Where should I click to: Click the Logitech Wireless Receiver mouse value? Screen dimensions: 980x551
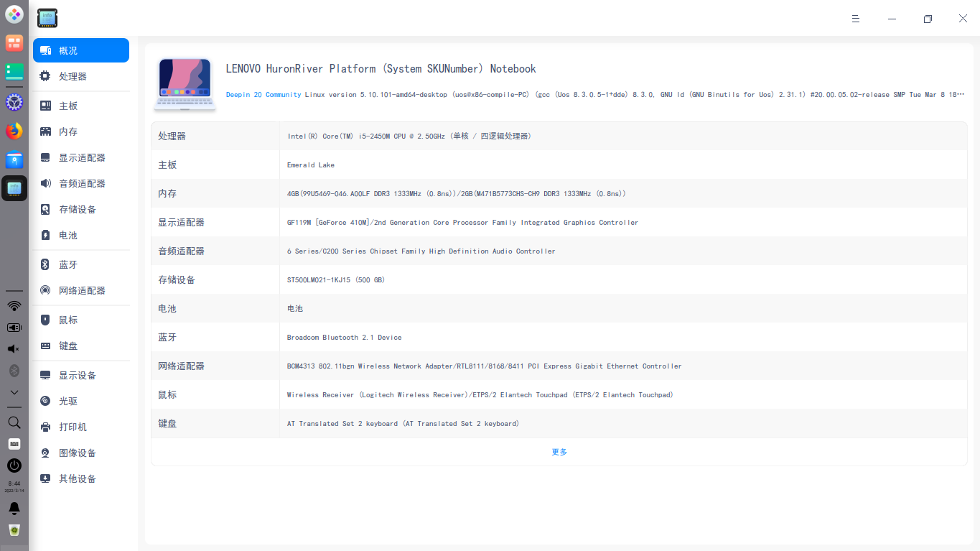point(480,394)
